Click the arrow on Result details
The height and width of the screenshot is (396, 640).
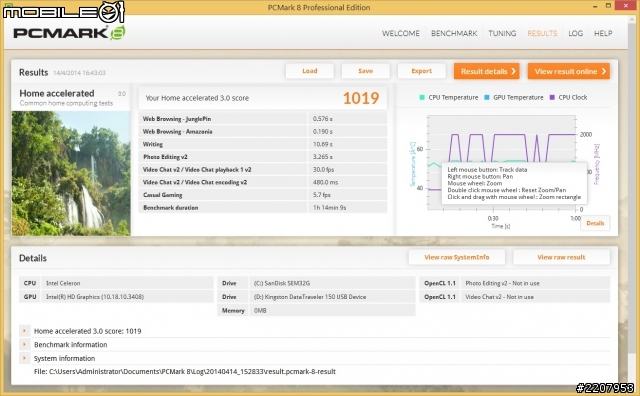513,71
